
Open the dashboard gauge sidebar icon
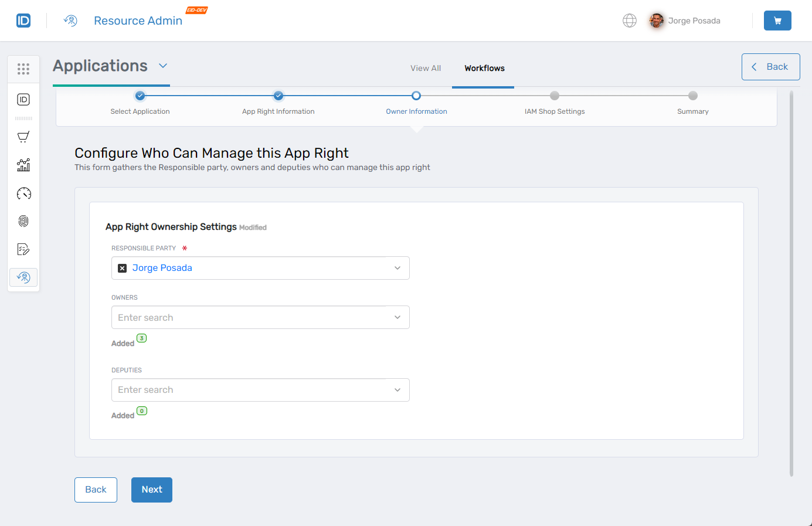point(23,193)
